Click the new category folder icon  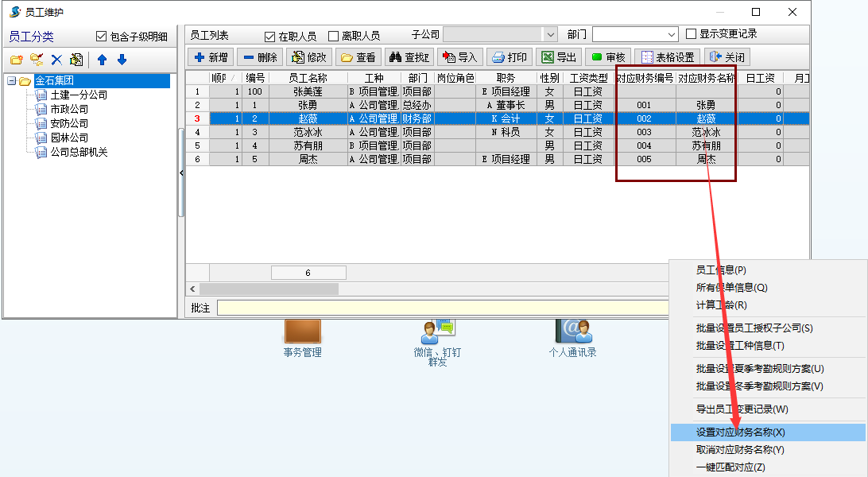click(x=16, y=60)
